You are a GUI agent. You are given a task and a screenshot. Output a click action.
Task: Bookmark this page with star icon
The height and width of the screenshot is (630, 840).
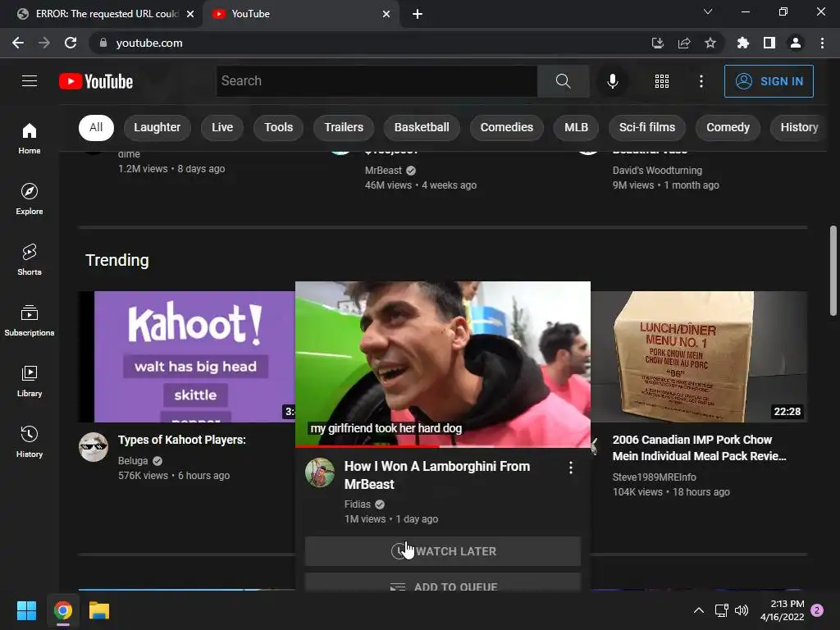710,43
